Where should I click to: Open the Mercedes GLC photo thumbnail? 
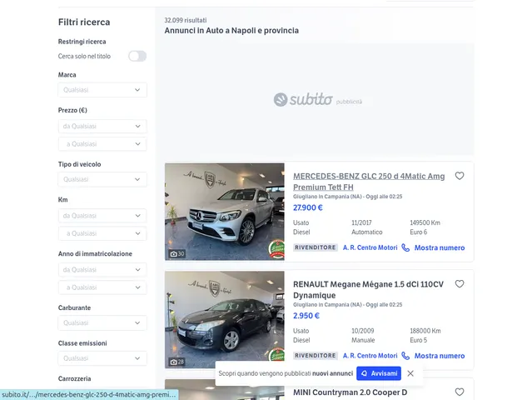(x=225, y=211)
